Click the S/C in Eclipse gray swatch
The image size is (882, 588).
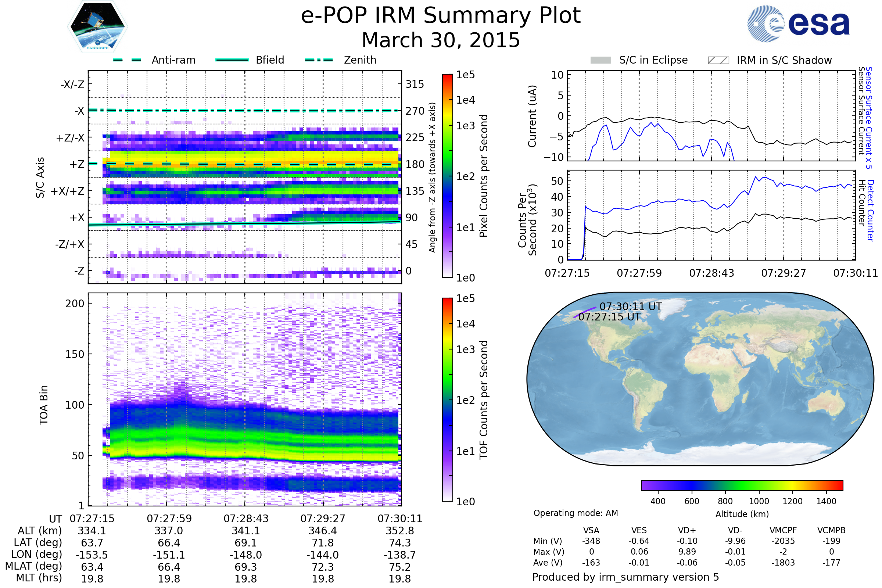pos(600,60)
